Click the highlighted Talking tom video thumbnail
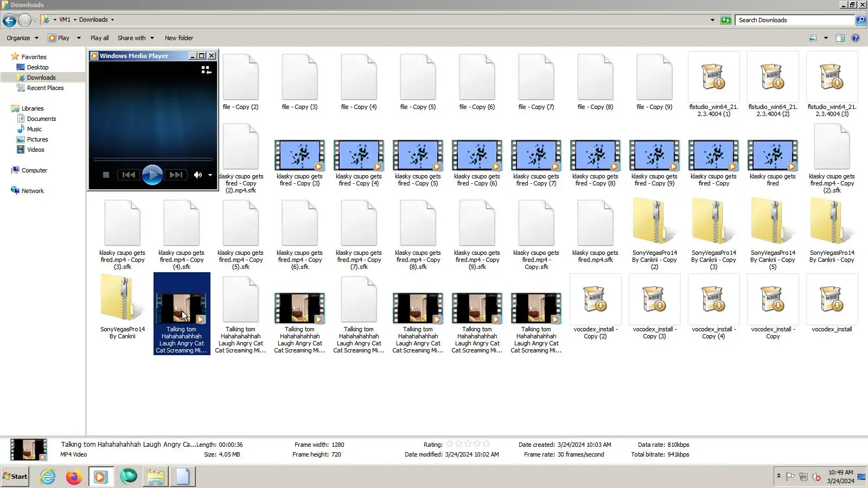The image size is (868, 488). 181,308
